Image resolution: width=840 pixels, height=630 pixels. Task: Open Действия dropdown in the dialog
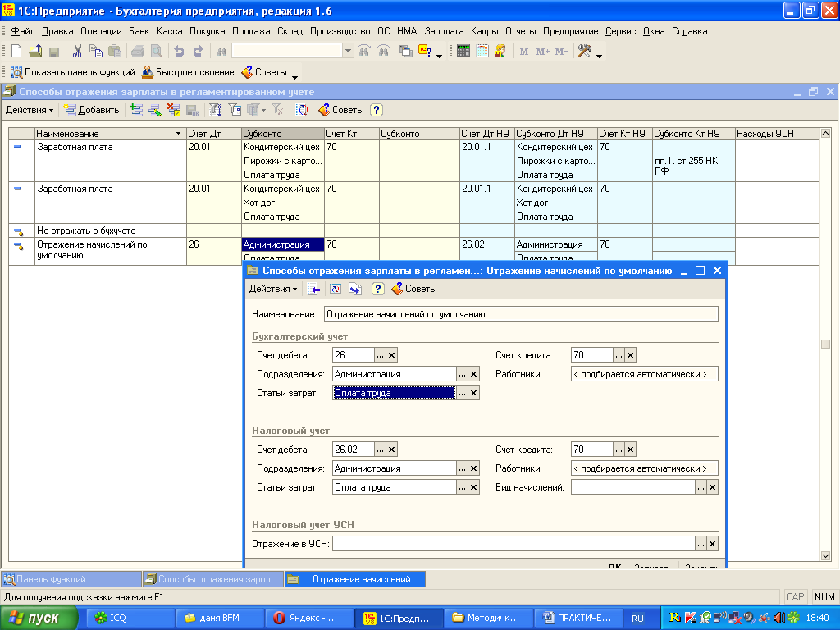(273, 290)
